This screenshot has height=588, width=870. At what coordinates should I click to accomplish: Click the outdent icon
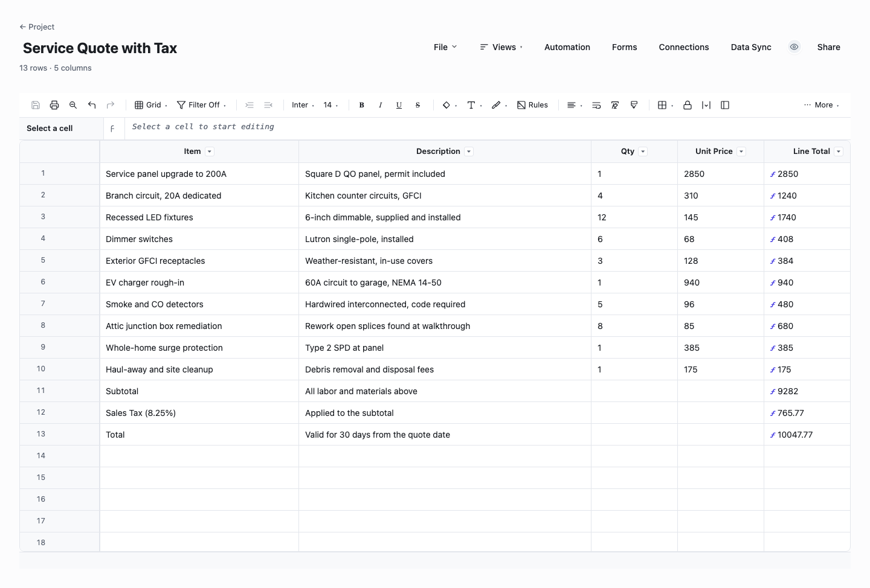[268, 105]
